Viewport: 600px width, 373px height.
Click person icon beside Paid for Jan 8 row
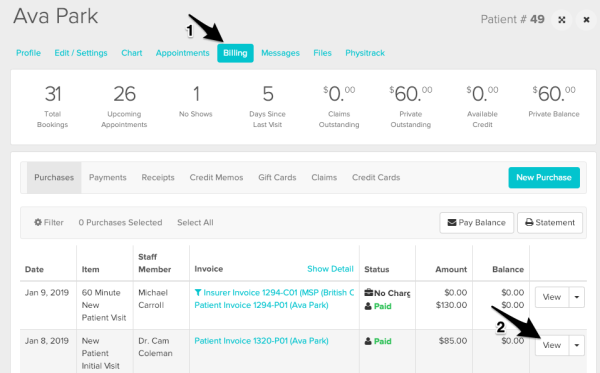[x=368, y=341]
